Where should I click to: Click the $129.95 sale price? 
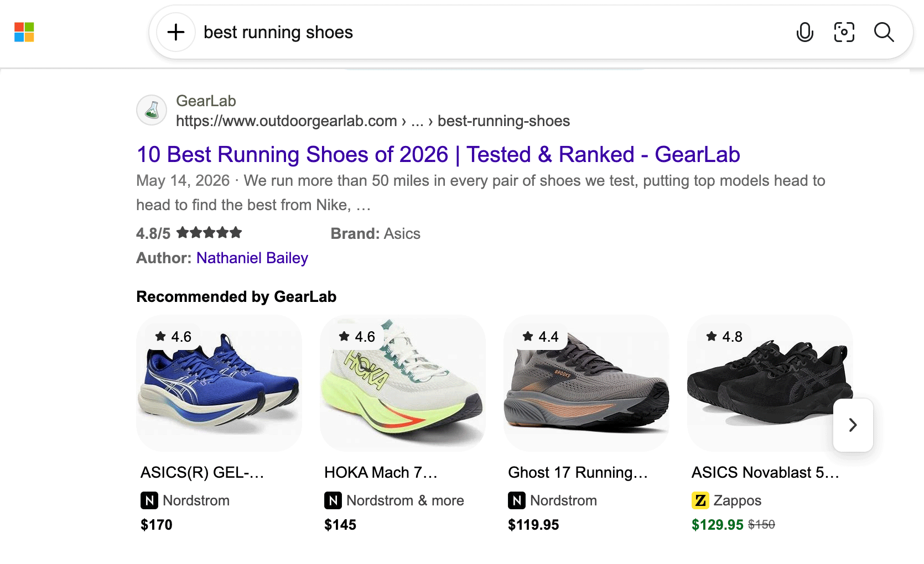click(x=718, y=525)
